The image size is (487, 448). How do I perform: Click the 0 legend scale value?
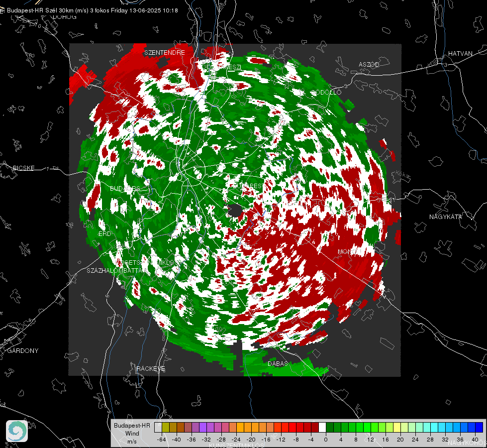(326, 440)
